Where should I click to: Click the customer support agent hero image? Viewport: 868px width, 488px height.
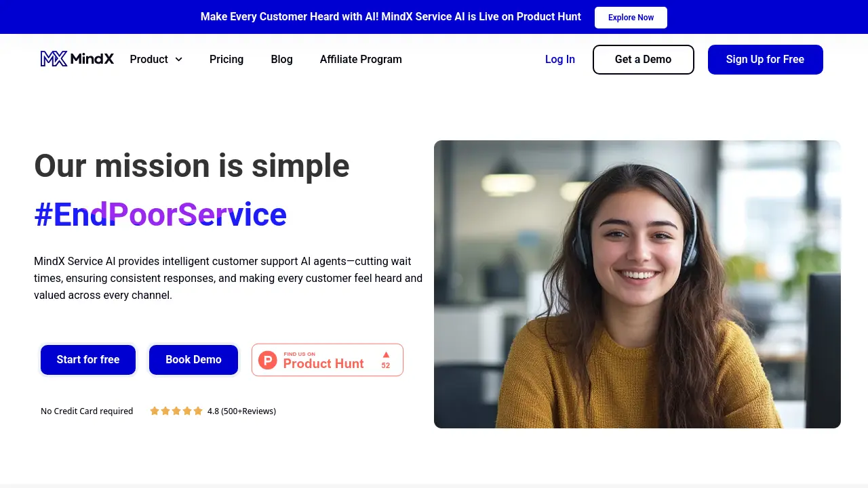tap(637, 283)
